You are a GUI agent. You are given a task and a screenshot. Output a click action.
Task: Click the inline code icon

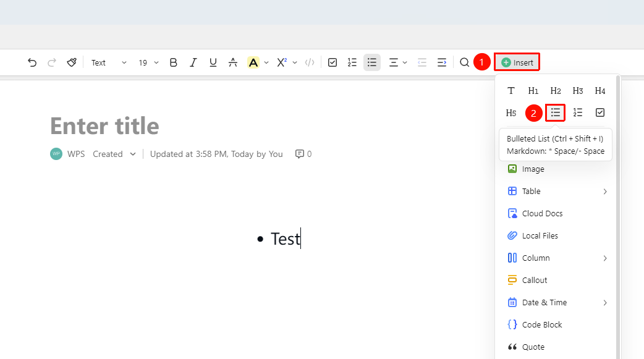pos(310,62)
